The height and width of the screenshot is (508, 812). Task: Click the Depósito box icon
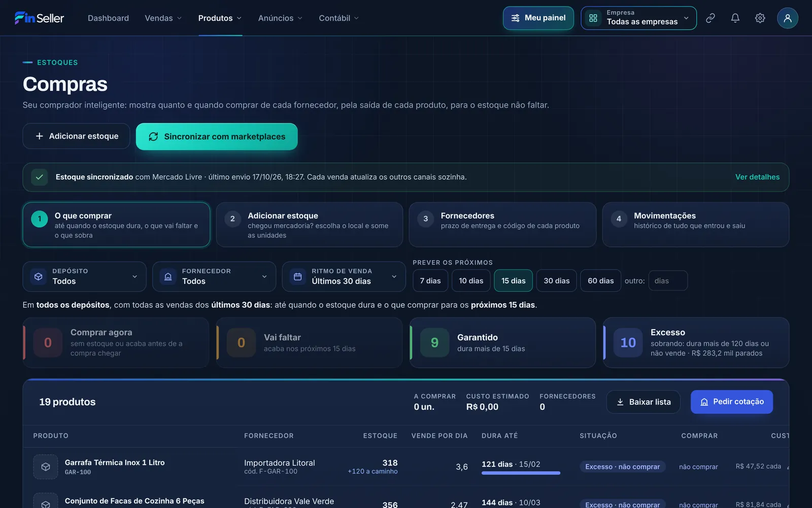coord(39,277)
